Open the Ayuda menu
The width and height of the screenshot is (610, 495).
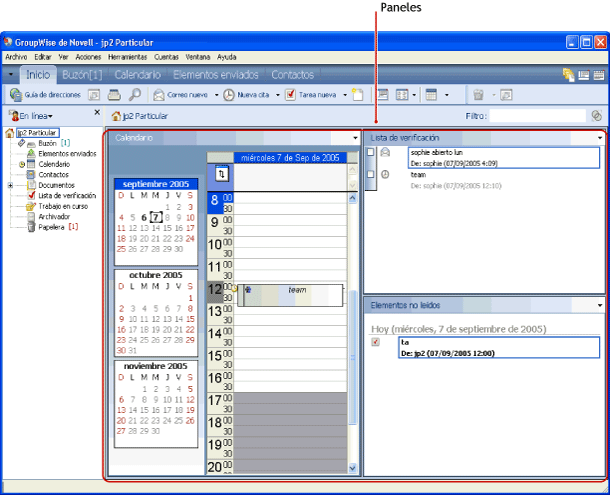click(x=226, y=57)
